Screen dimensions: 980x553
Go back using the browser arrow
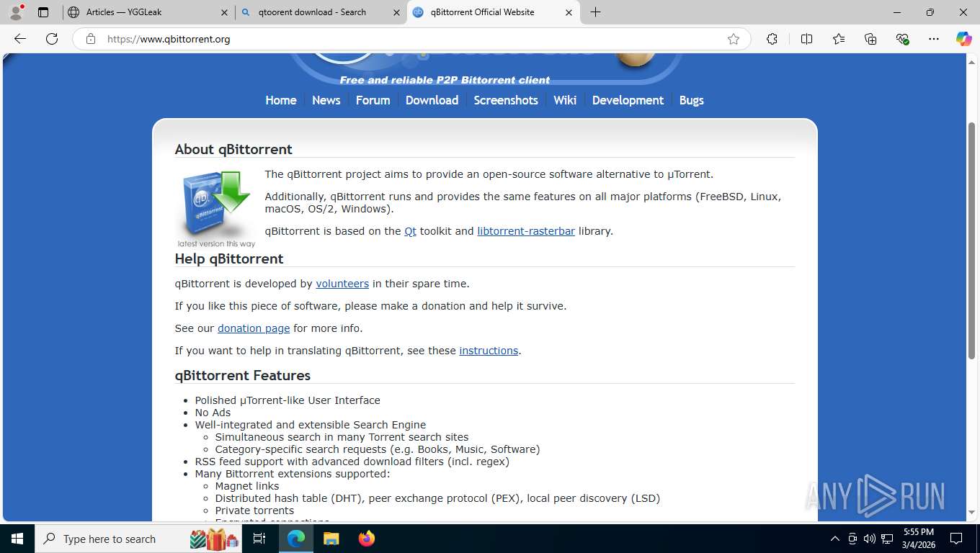(20, 39)
